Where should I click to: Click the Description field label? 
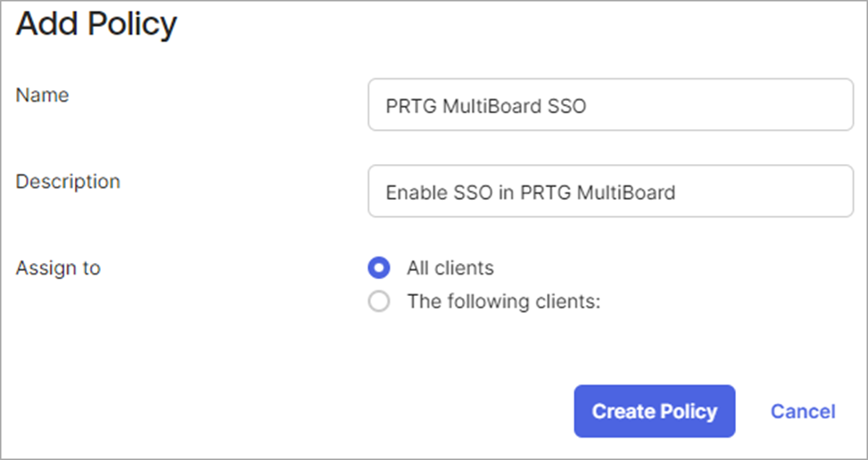(68, 181)
